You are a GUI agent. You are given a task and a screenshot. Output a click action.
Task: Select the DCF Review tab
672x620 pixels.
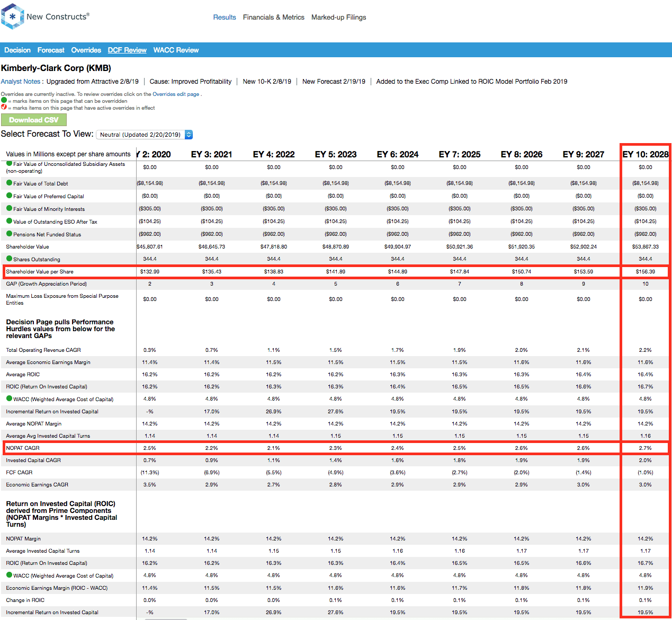point(127,50)
